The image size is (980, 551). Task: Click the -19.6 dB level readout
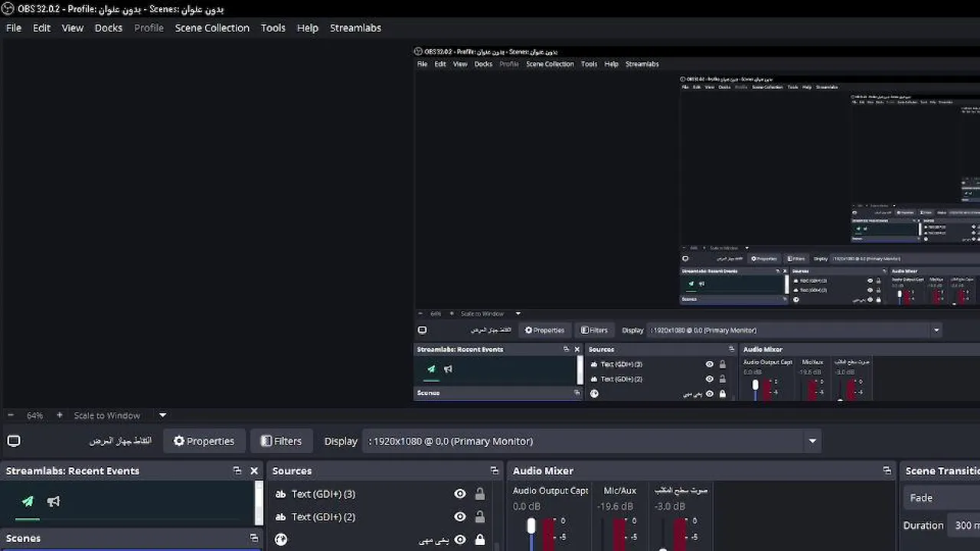(x=615, y=506)
